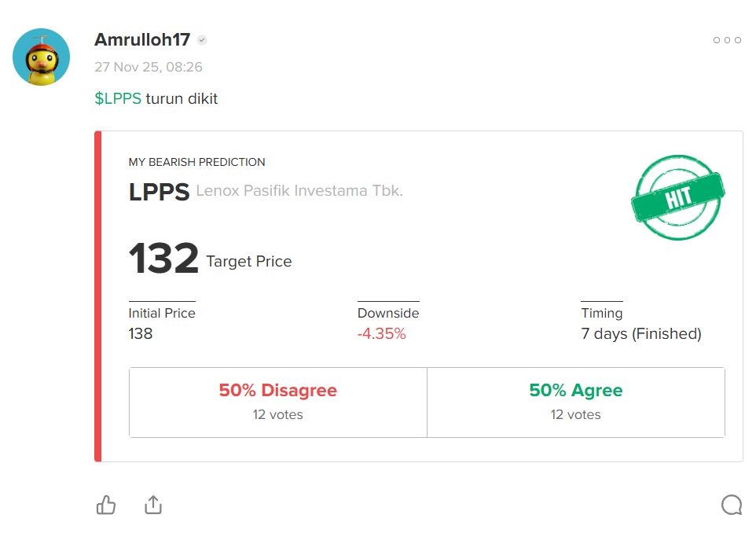Open the comment bubble icon
The height and width of the screenshot is (533, 756).
pos(731,505)
